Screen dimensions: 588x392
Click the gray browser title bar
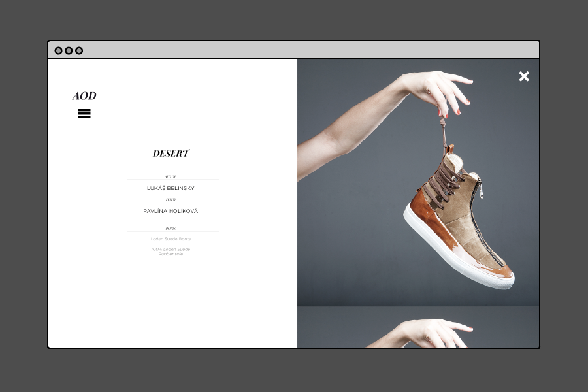pyautogui.click(x=294, y=50)
